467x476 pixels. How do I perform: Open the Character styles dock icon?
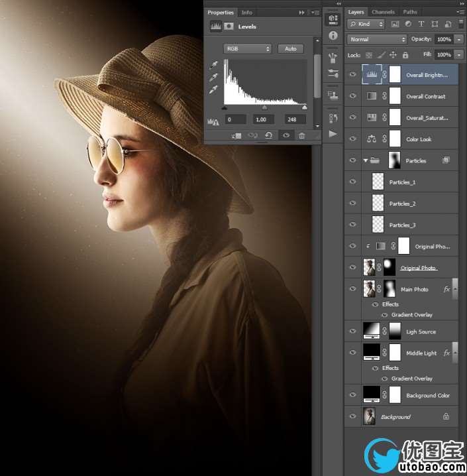[x=333, y=118]
